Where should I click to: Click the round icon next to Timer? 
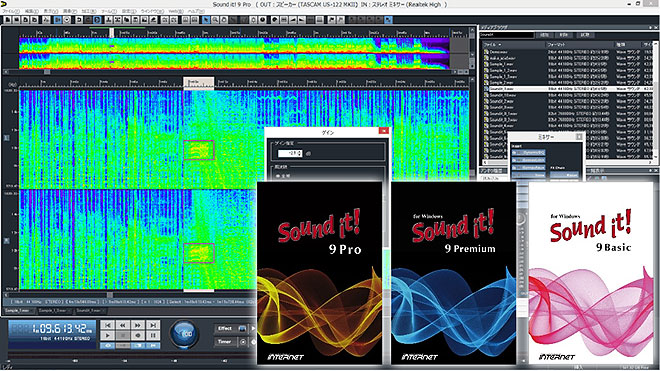click(x=243, y=342)
